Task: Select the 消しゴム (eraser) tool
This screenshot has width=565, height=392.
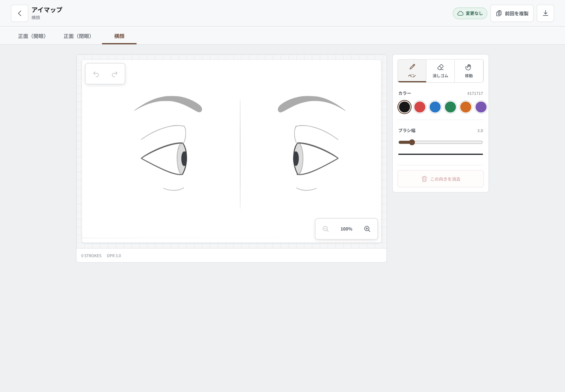Action: [x=440, y=71]
